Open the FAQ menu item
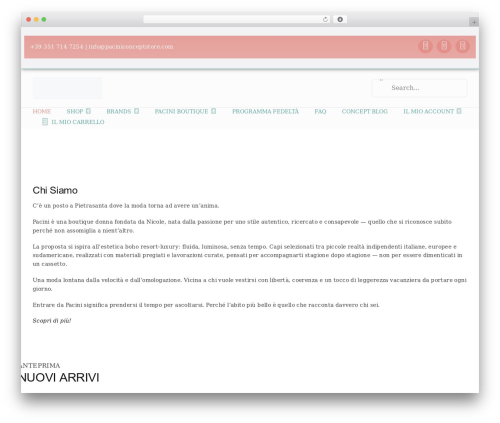The height and width of the screenshot is (423, 500). [320, 111]
